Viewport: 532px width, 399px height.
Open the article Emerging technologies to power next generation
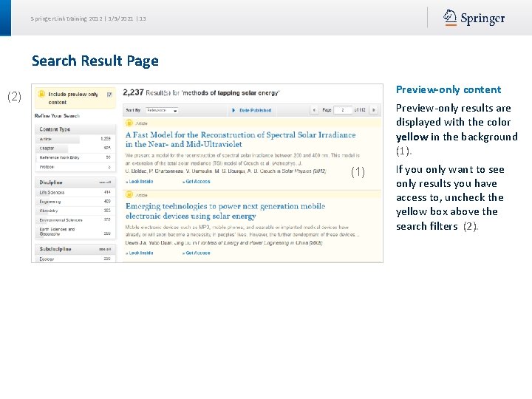[x=225, y=211]
